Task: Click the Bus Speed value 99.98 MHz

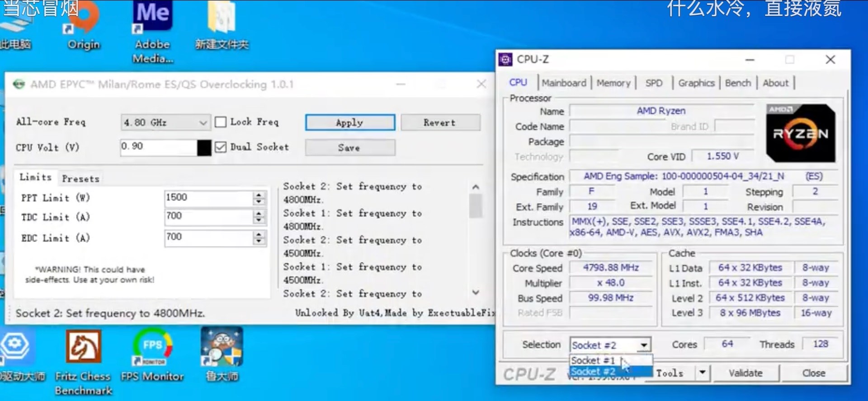Action: 611,298
